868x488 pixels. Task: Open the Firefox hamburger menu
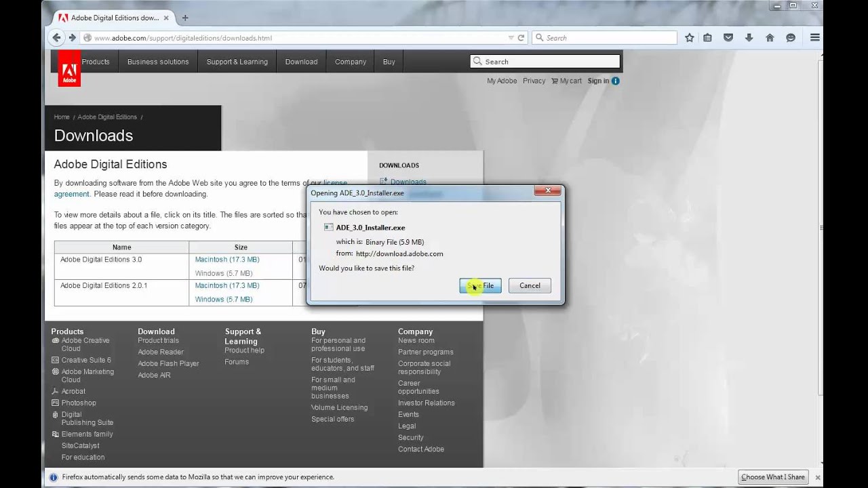coord(815,38)
